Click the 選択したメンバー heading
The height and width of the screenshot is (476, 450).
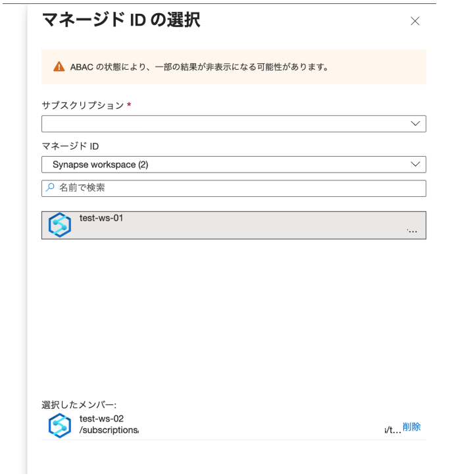click(x=79, y=405)
